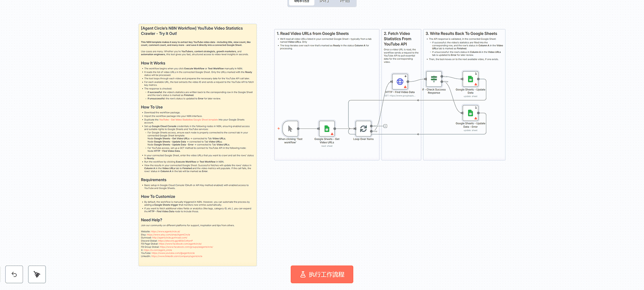The height and width of the screenshot is (290, 644).
Task: Select the 'When clicking Test workflow' trigger node
Action: tap(290, 129)
